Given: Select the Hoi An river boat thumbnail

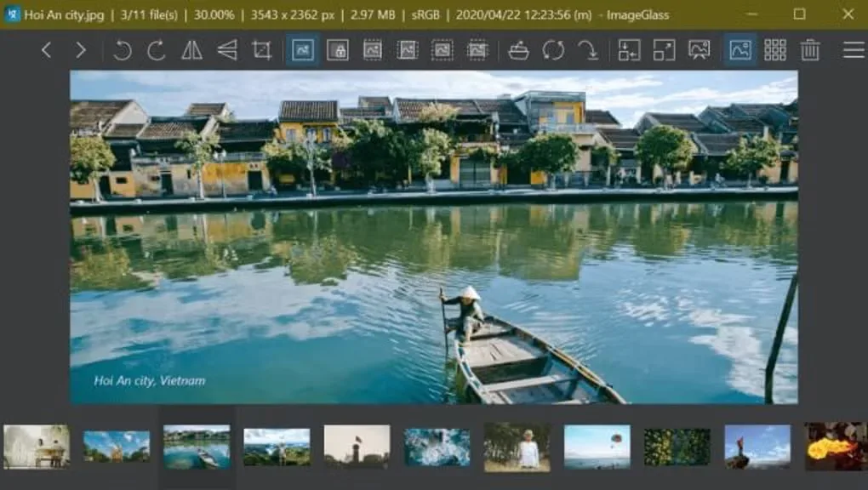Looking at the screenshot, I should pyautogui.click(x=197, y=447).
